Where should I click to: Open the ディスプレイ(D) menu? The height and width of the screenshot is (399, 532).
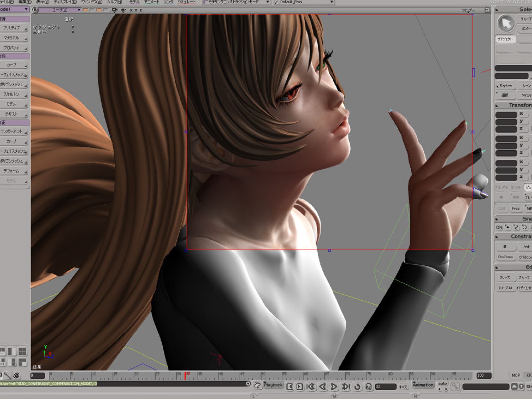(65, 2)
